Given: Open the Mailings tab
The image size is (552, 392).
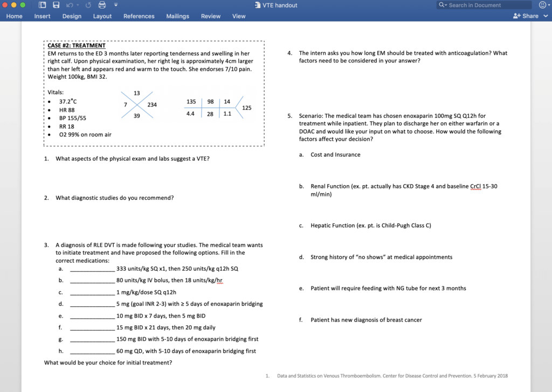Looking at the screenshot, I should coord(177,16).
